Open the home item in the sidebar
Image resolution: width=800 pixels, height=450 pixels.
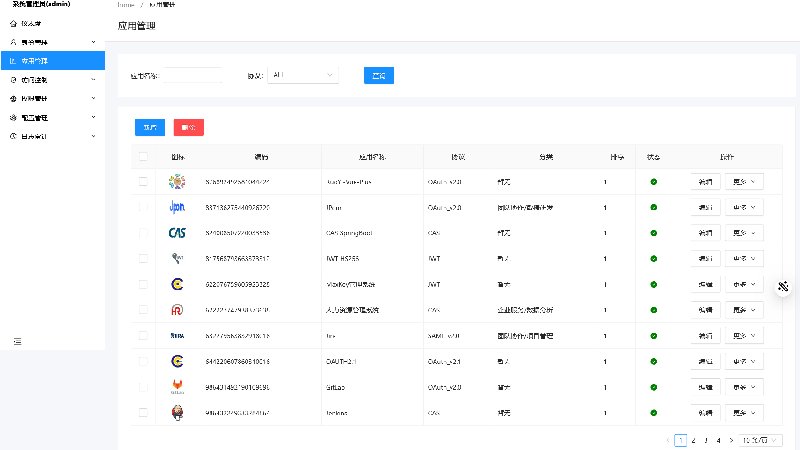(53, 23)
